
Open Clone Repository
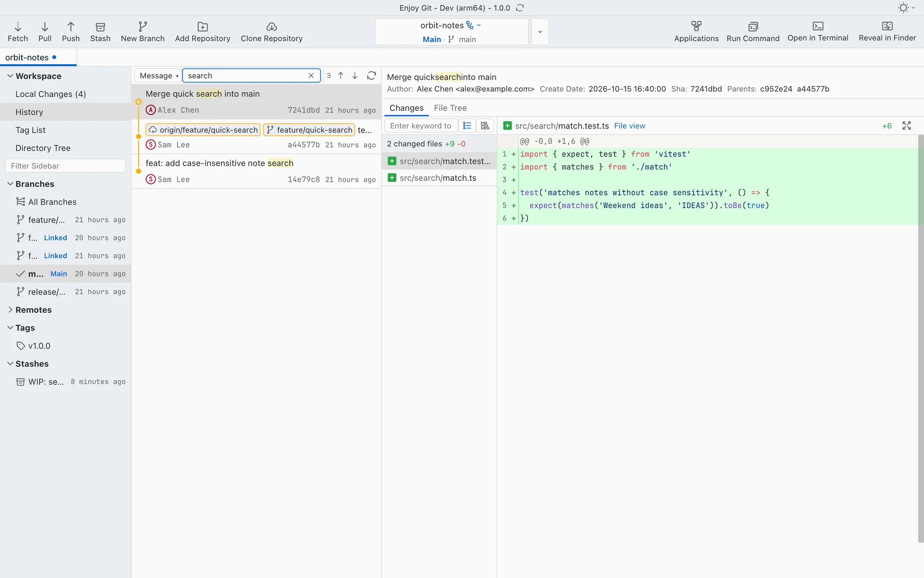click(272, 32)
